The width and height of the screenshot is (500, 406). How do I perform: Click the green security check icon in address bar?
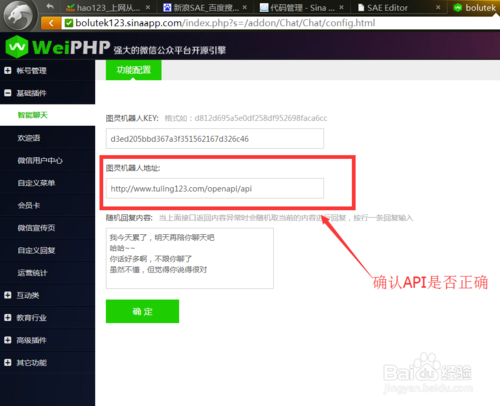click(x=69, y=23)
